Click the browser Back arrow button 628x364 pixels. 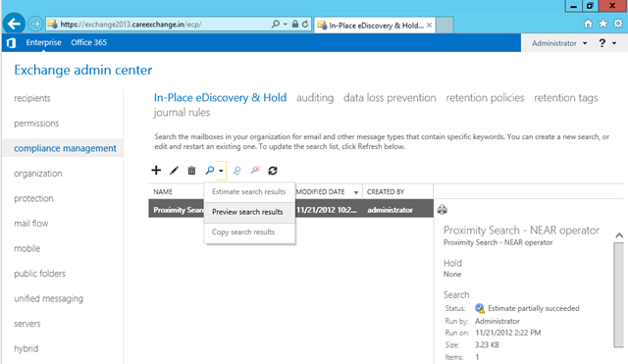14,24
